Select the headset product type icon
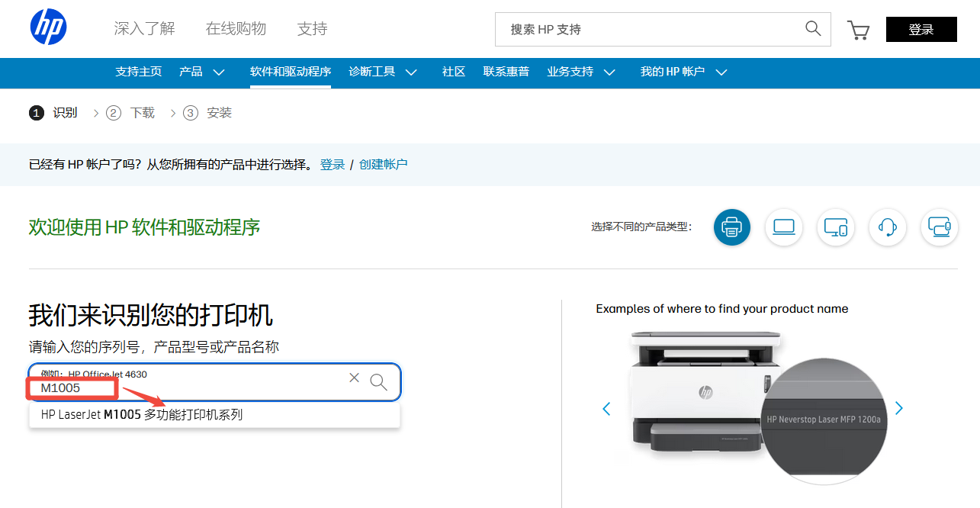This screenshot has height=508, width=980. [888, 227]
